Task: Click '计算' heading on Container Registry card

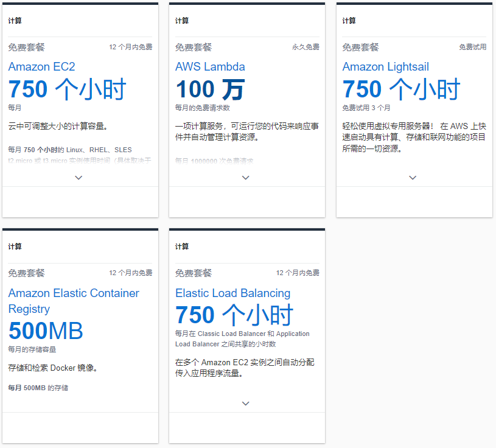Action: (x=15, y=247)
